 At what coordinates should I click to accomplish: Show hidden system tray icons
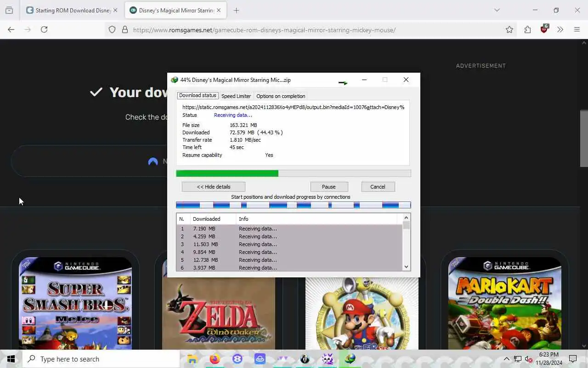click(506, 359)
